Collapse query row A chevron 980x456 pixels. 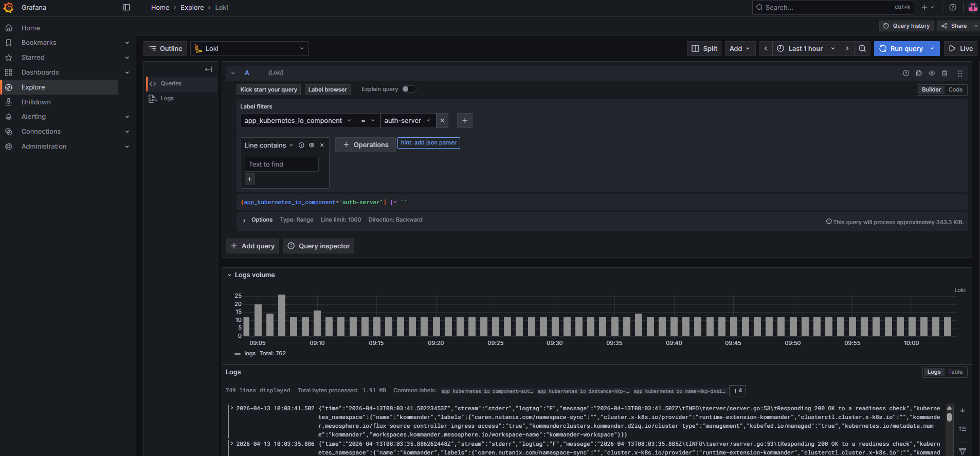(233, 73)
